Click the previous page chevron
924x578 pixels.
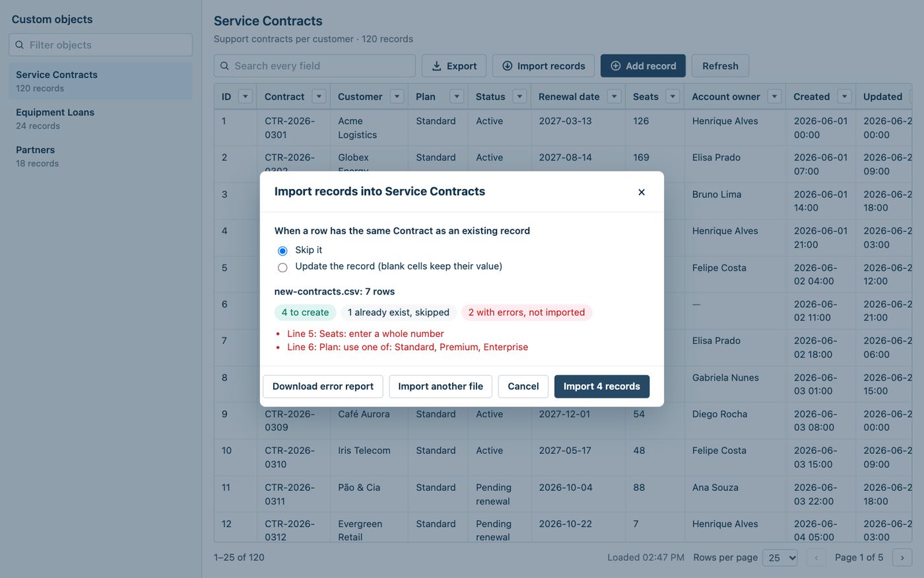(x=816, y=558)
